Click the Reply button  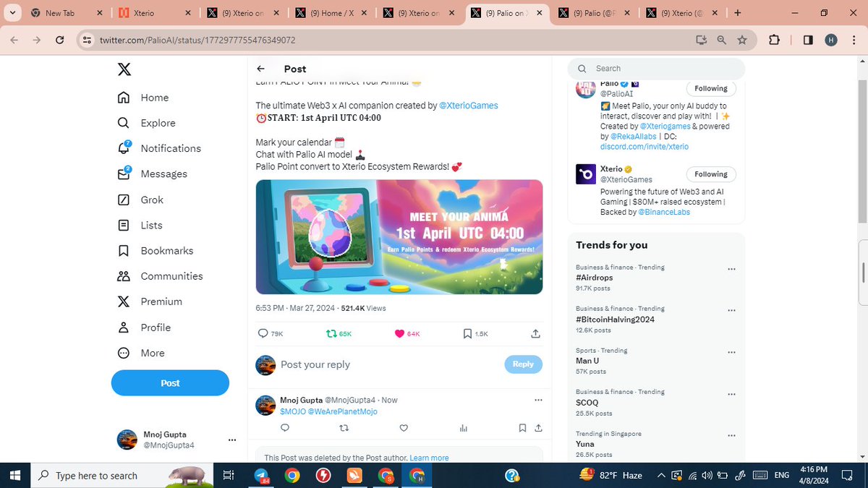click(x=523, y=364)
